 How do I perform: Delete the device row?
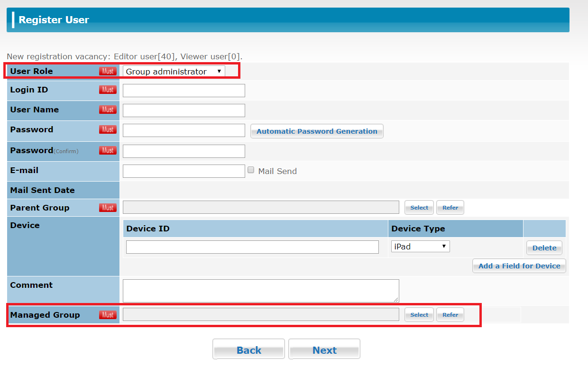[x=544, y=248]
